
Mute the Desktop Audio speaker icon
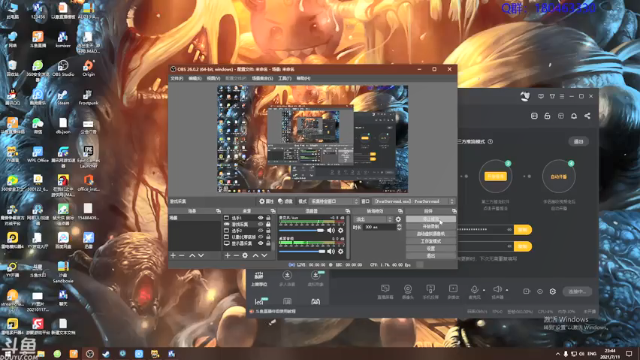(331, 251)
